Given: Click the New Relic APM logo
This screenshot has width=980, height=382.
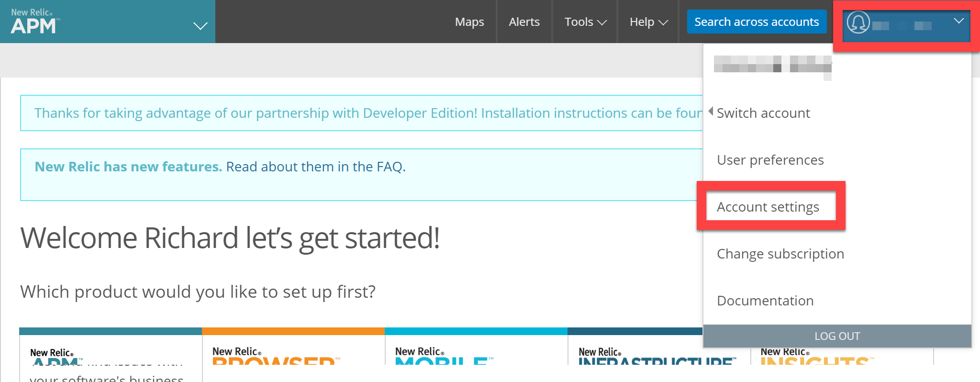Looking at the screenshot, I should [35, 22].
